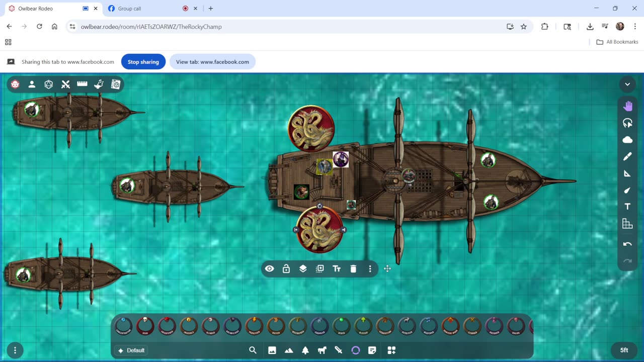644x362 pixels.
Task: Open Chrome downloads icon
Action: pos(590,27)
